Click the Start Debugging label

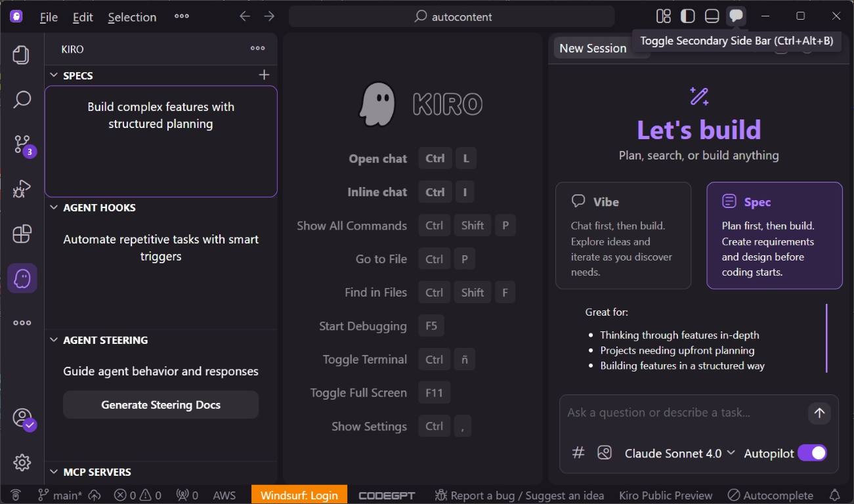pos(363,326)
